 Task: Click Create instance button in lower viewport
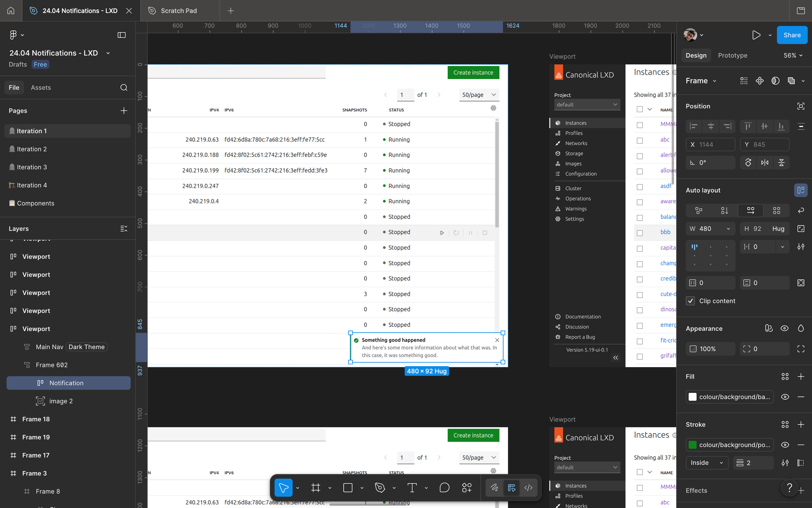point(473,435)
